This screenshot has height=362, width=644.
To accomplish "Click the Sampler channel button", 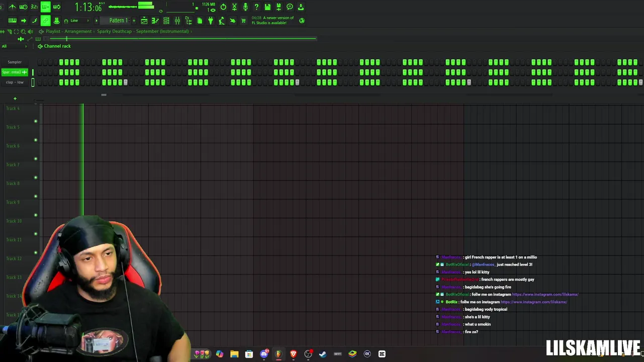I will (15, 62).
